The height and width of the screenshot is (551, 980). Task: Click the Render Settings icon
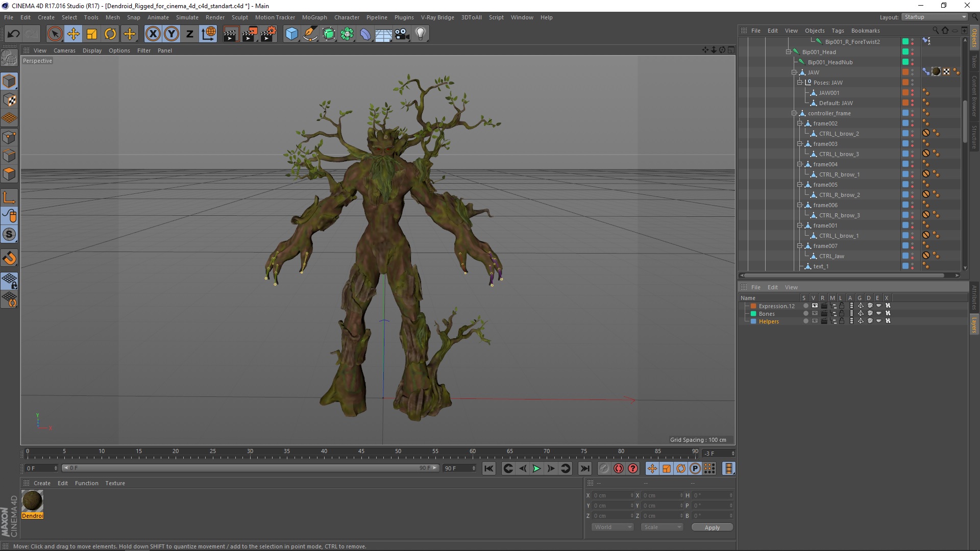pyautogui.click(x=268, y=33)
